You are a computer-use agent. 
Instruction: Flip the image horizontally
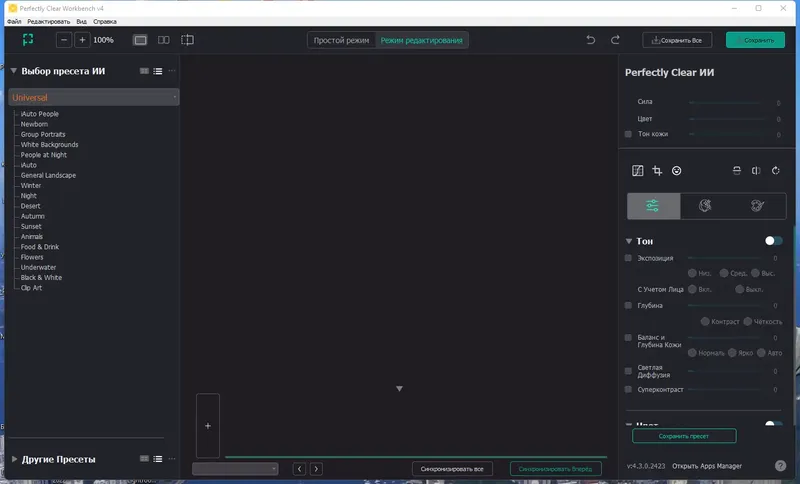756,170
